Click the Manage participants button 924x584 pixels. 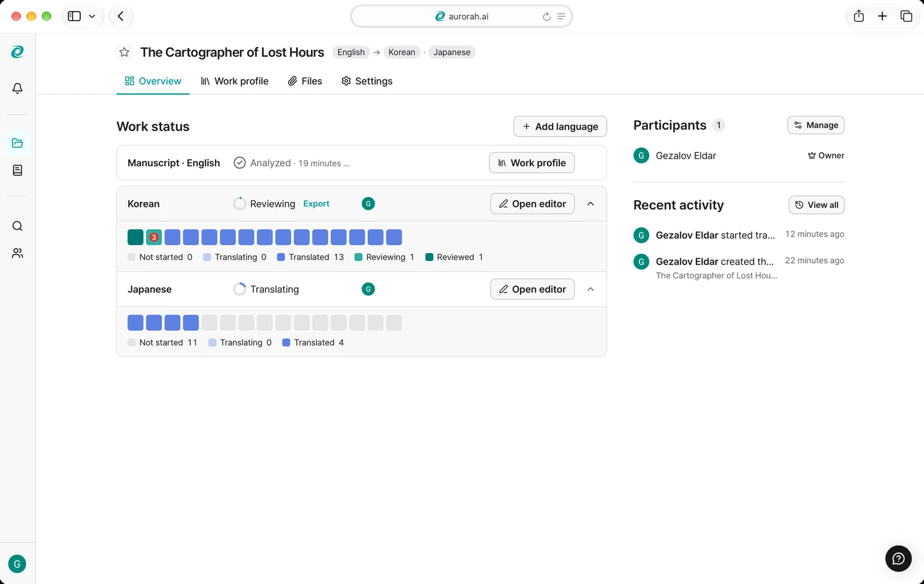coord(816,125)
